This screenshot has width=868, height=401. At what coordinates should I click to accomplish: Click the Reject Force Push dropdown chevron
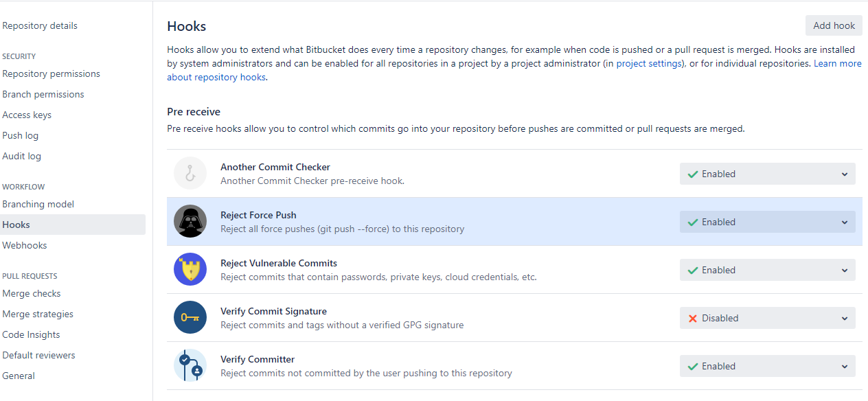(x=845, y=222)
